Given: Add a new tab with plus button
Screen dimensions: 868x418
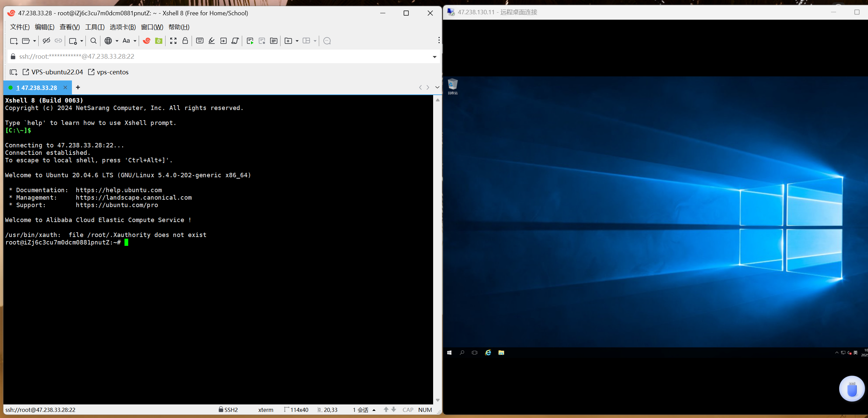Looking at the screenshot, I should [x=78, y=87].
